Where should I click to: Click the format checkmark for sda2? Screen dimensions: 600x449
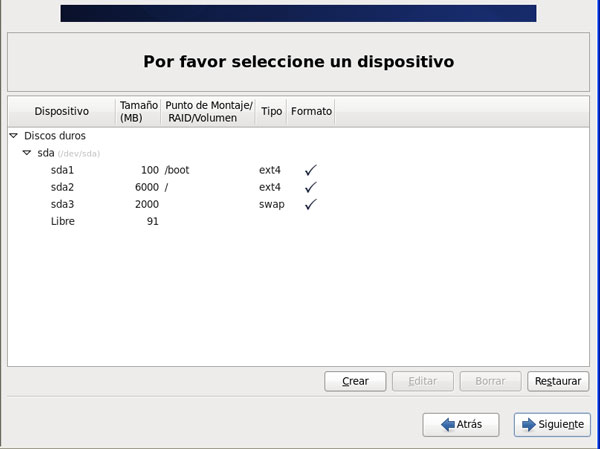310,187
